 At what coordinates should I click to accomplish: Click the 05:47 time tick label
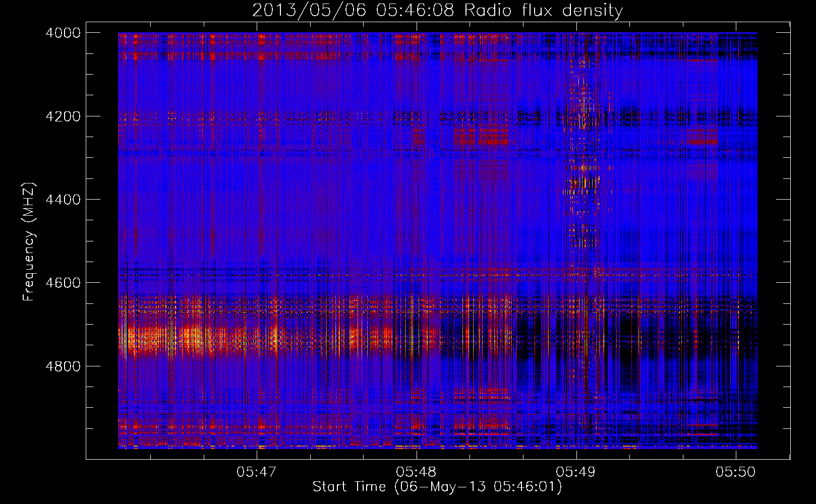click(257, 472)
